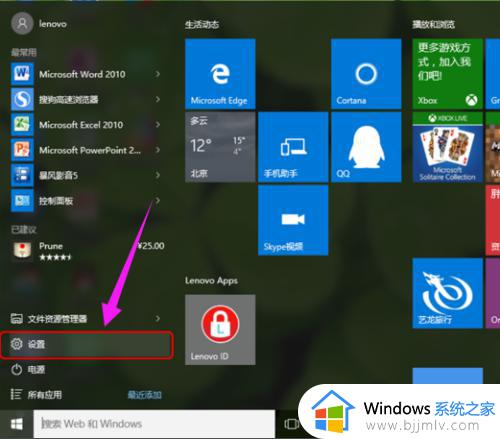This screenshot has height=439, width=500.
Task: Open the Microsoft Edge tile
Action: [x=220, y=74]
